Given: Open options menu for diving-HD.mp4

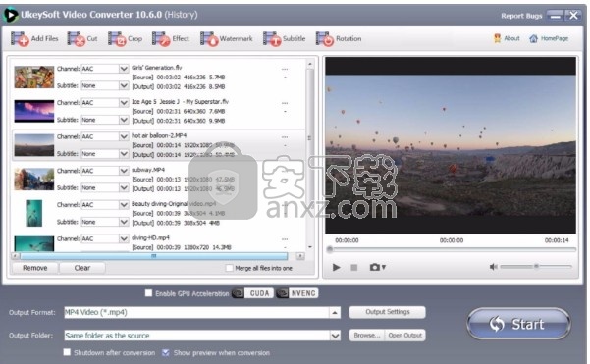Looking at the screenshot, I should click(285, 239).
